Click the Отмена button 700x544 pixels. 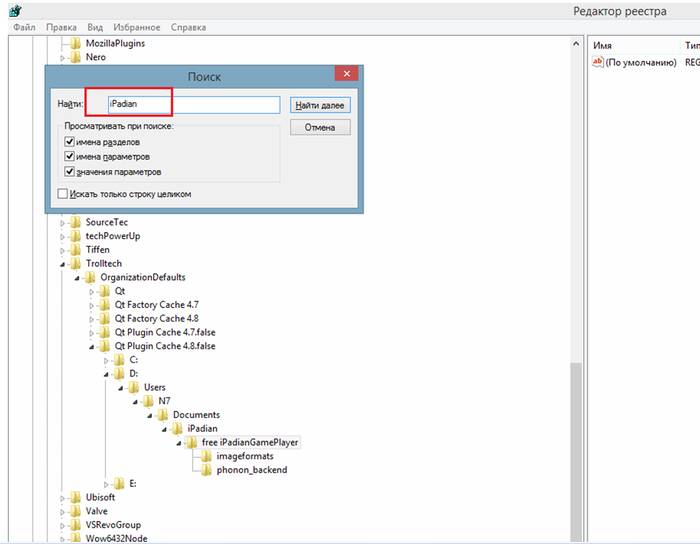[x=320, y=128]
